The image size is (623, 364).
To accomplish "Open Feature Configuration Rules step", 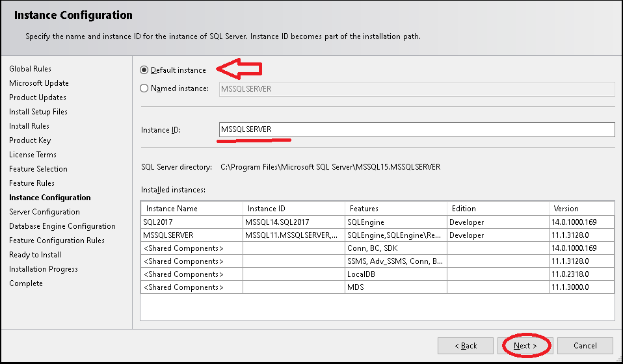I will tap(57, 240).
